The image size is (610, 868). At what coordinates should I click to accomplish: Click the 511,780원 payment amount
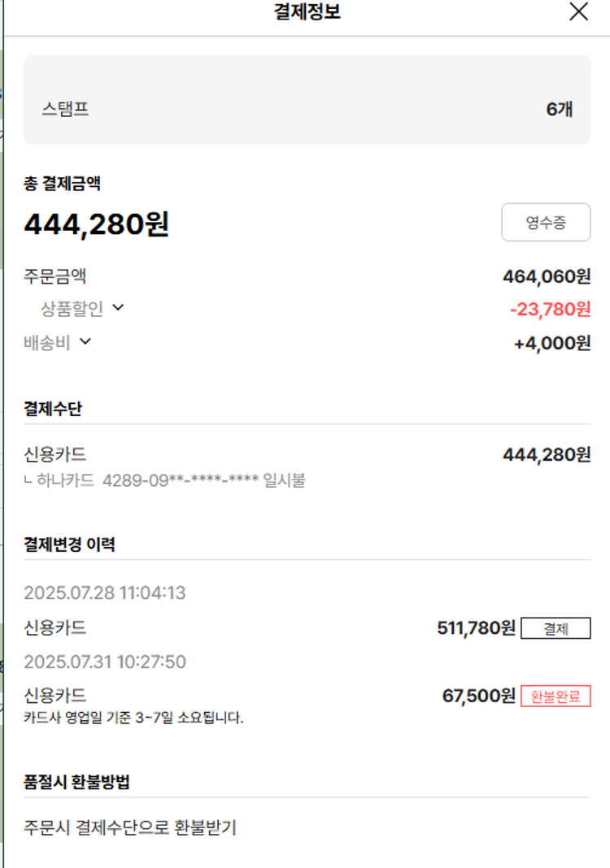coord(476,628)
